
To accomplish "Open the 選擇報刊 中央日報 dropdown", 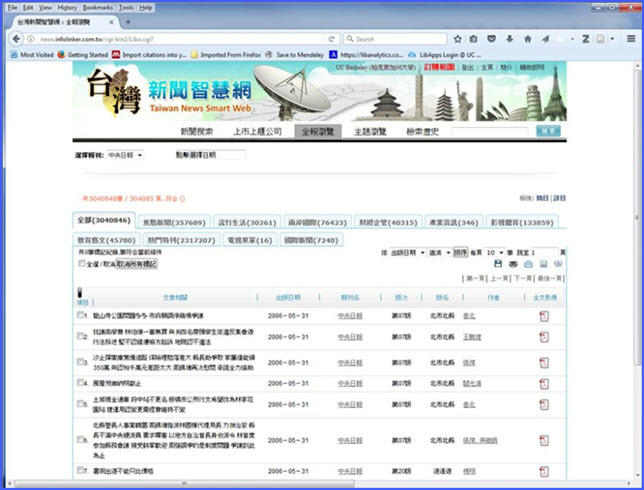I will click(x=126, y=155).
